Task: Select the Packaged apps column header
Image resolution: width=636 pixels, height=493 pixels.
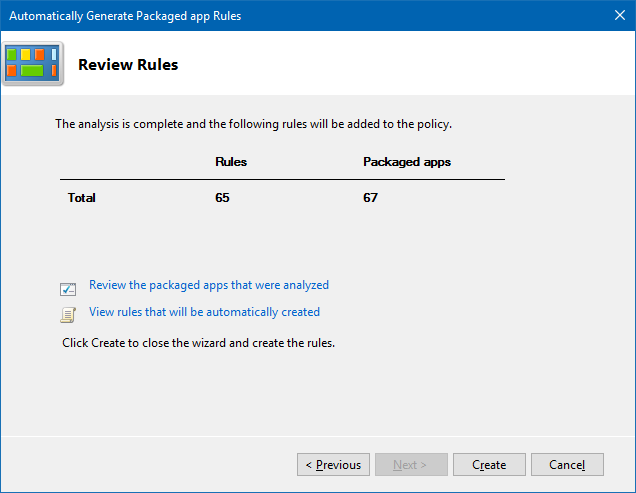Action: [406, 162]
